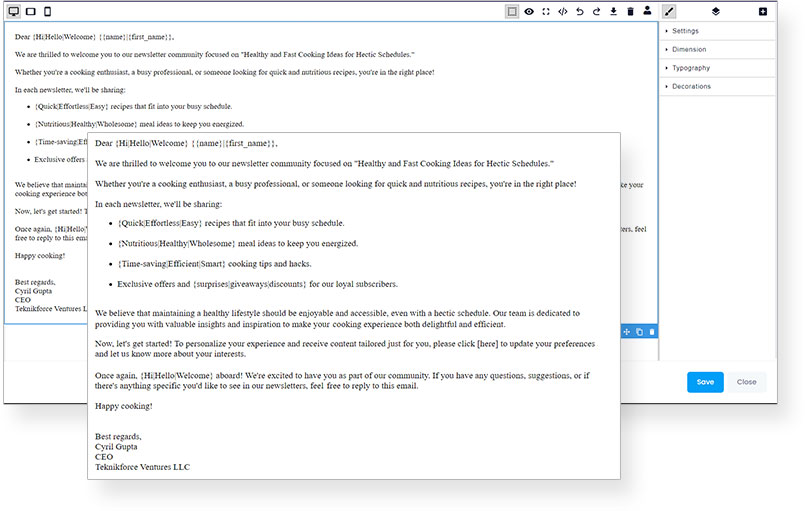805x511 pixels.
Task: Open the view code icon
Action: coord(563,11)
